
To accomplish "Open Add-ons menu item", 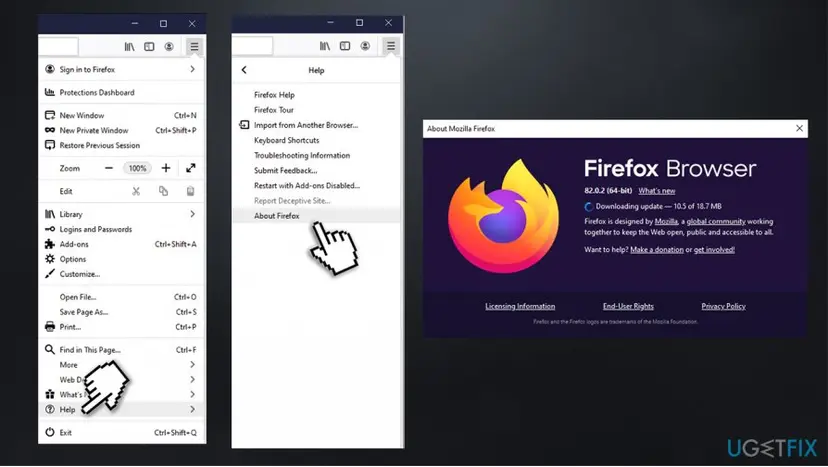I will [x=122, y=244].
